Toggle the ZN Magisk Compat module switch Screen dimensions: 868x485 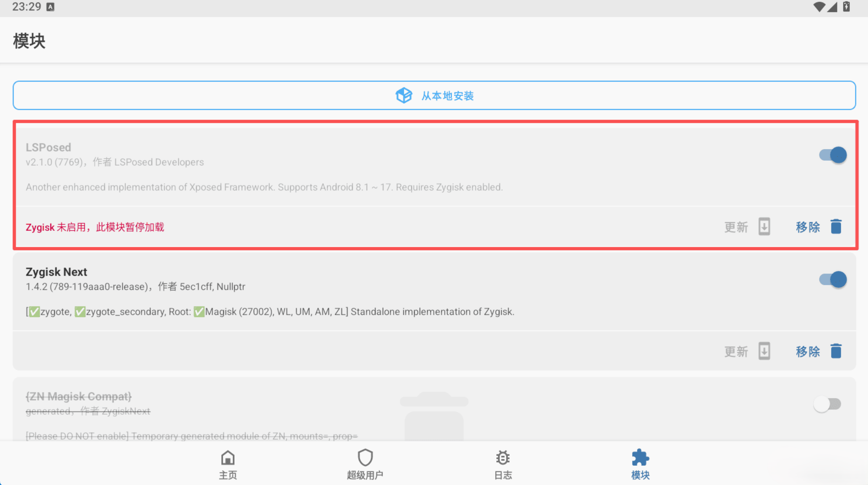pyautogui.click(x=827, y=404)
